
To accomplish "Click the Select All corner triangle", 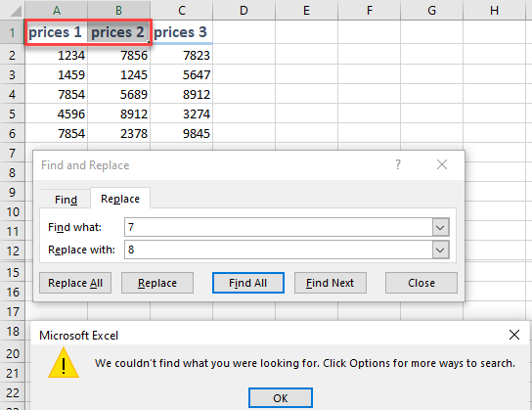I will tap(16, 11).
